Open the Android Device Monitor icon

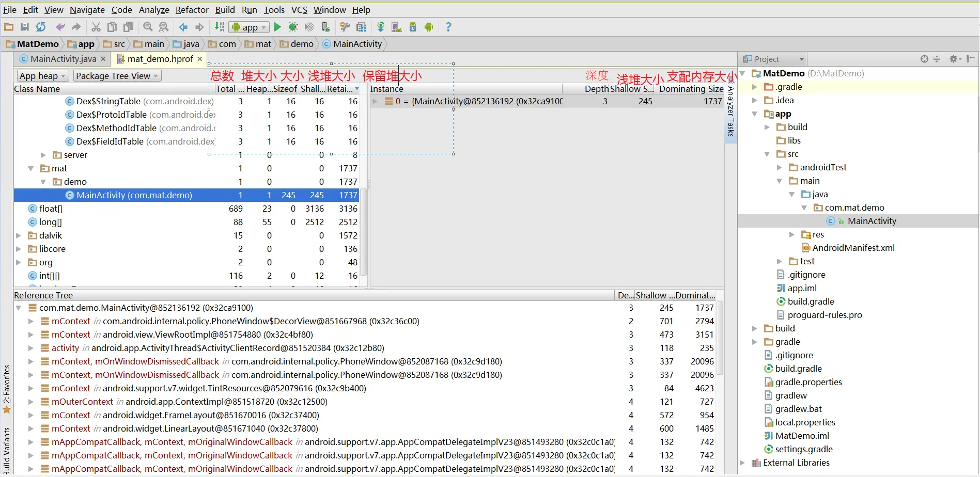429,27
